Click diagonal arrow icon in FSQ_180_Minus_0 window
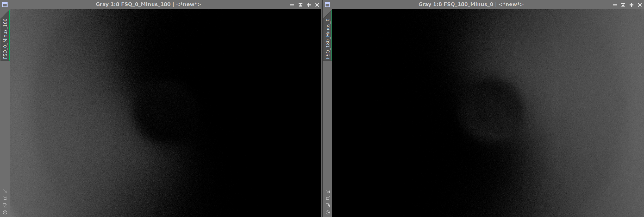This screenshot has width=644, height=217. click(x=328, y=192)
